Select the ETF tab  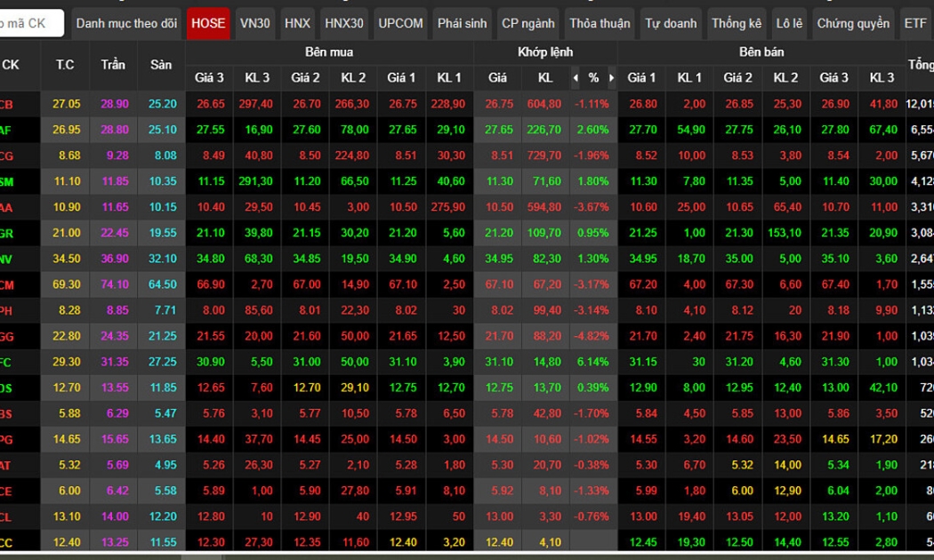tap(915, 23)
